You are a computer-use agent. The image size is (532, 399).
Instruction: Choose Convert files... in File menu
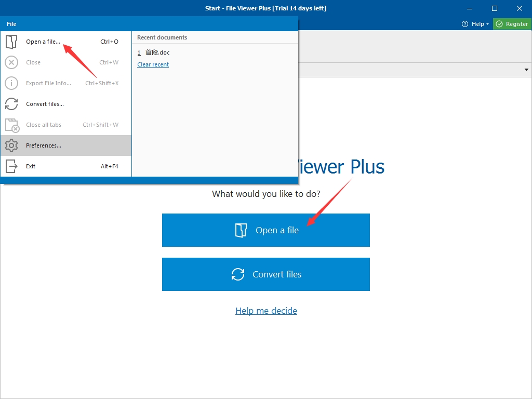click(66, 104)
